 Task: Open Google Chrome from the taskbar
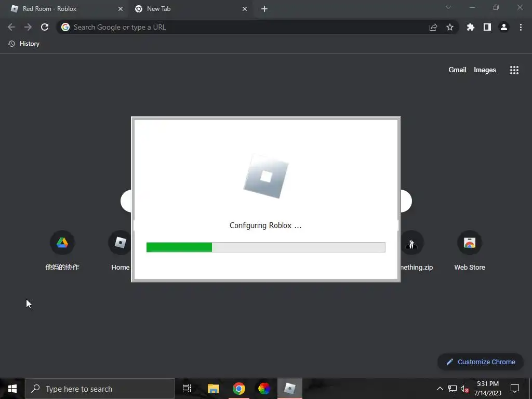point(239,389)
